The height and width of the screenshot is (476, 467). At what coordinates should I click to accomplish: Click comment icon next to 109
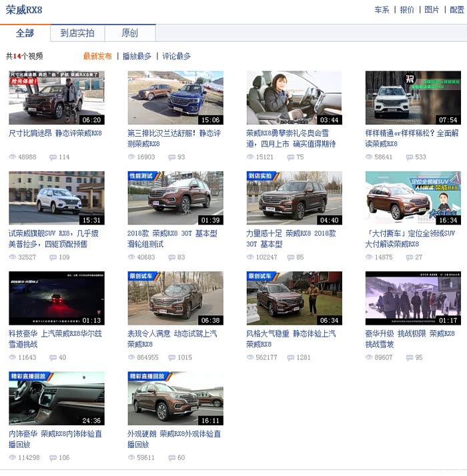click(53, 257)
